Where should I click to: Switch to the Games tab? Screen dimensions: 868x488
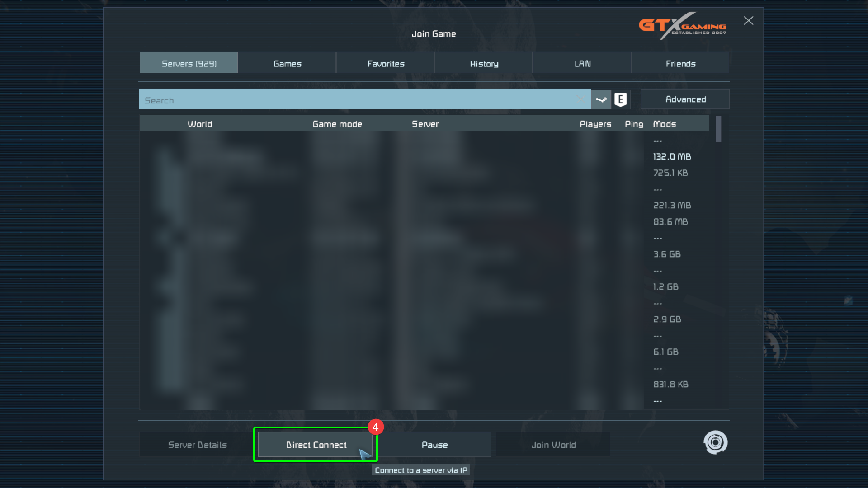287,63
